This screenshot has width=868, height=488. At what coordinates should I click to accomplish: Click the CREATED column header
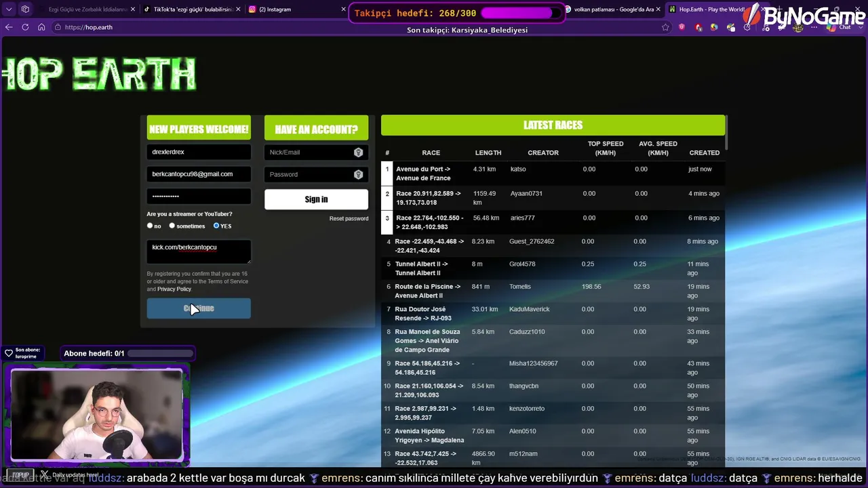705,153
